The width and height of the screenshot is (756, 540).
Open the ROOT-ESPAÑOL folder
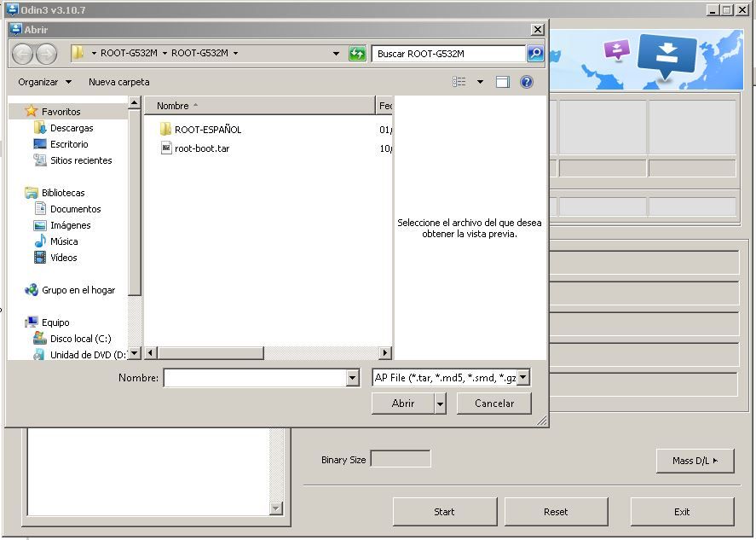[x=207, y=130]
